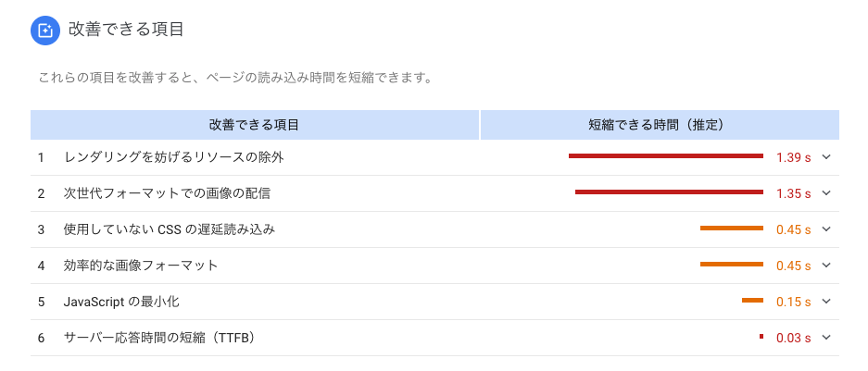Click the 改善できる項目 column header
The image size is (868, 371).
[x=254, y=125]
